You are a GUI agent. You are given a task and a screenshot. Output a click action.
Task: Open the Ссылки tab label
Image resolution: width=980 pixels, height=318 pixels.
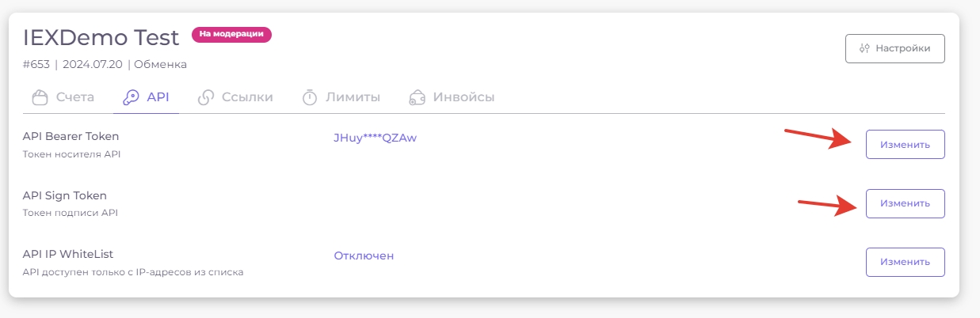coord(247,97)
